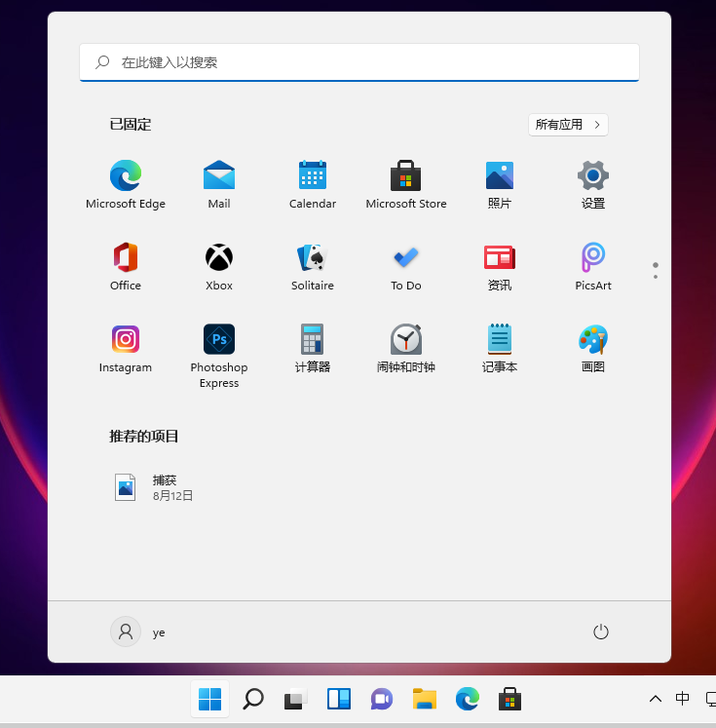Expand 所有应用 all apps list
Screen dimensions: 716x728
pyautogui.click(x=569, y=125)
